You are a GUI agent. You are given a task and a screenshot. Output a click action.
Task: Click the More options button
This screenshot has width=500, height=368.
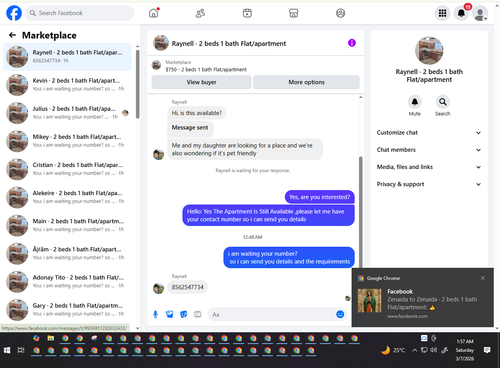click(x=306, y=82)
